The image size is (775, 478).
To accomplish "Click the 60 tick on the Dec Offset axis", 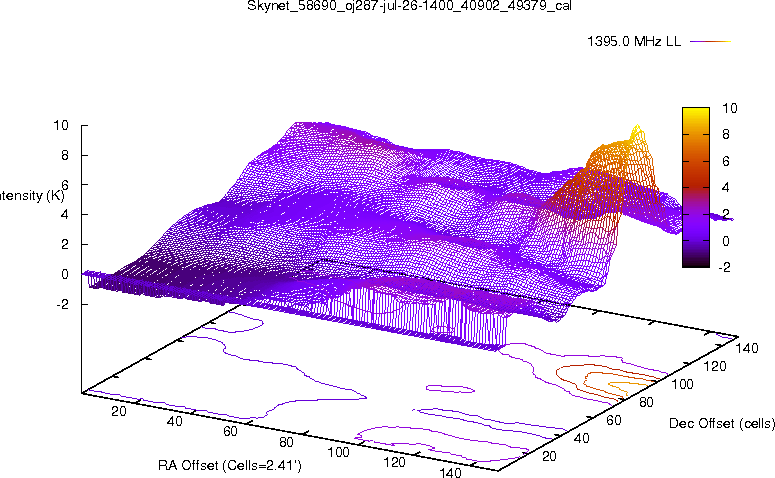I will pyautogui.click(x=613, y=420).
